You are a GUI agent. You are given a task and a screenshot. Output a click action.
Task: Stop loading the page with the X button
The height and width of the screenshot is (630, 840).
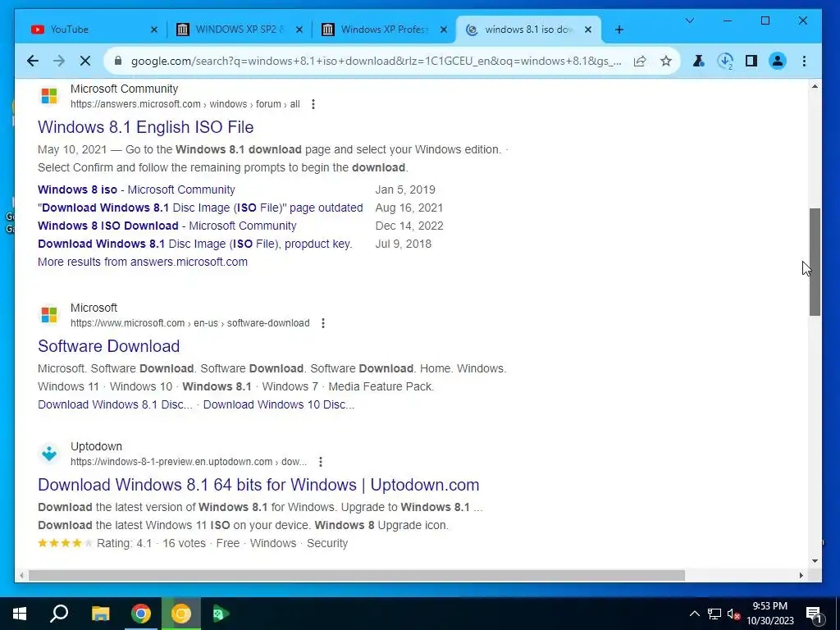85,61
